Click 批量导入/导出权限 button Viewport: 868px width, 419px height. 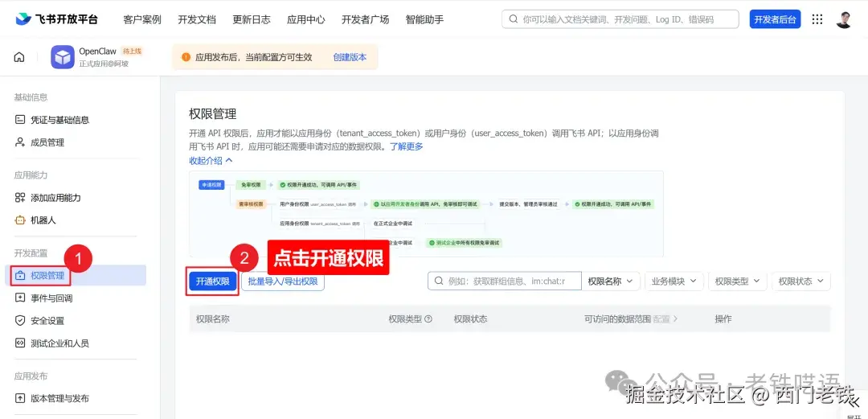click(x=283, y=281)
